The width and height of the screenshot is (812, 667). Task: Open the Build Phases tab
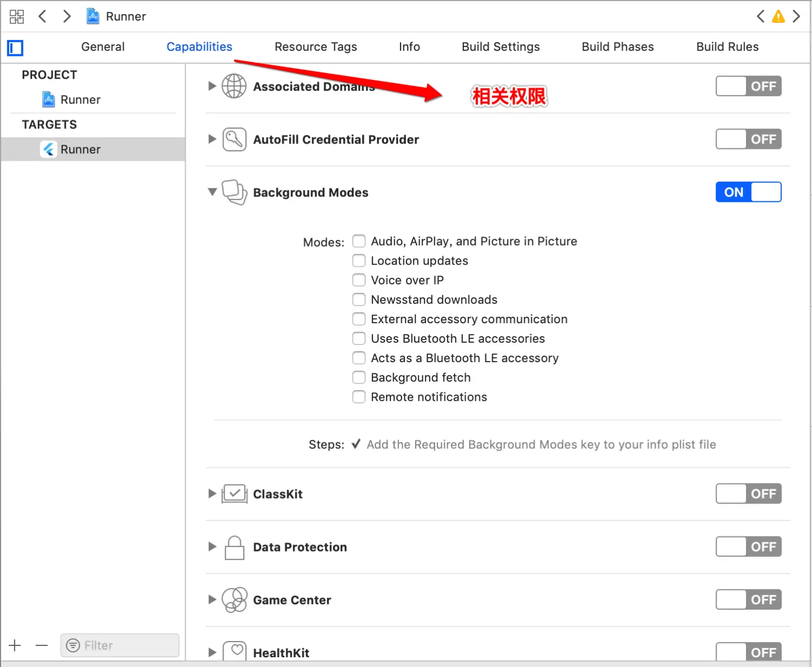[x=618, y=47]
